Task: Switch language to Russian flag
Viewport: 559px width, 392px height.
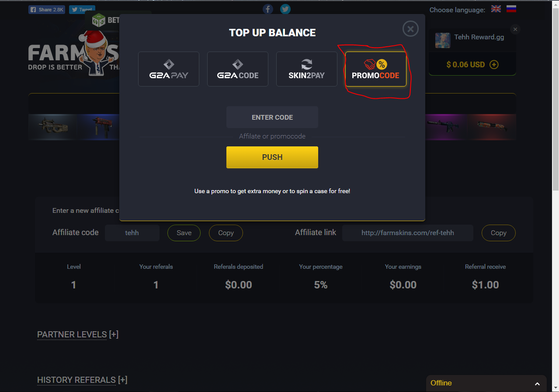Action: point(511,9)
